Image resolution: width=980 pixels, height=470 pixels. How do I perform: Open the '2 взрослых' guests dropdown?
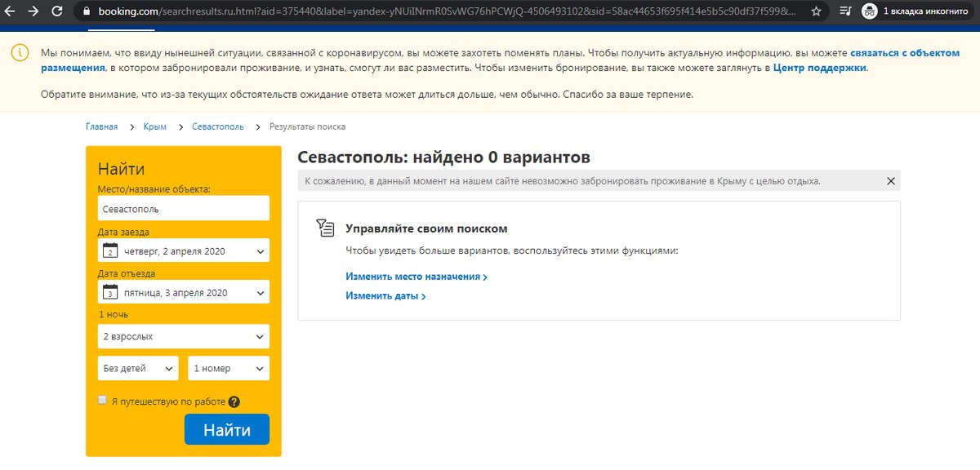(183, 336)
